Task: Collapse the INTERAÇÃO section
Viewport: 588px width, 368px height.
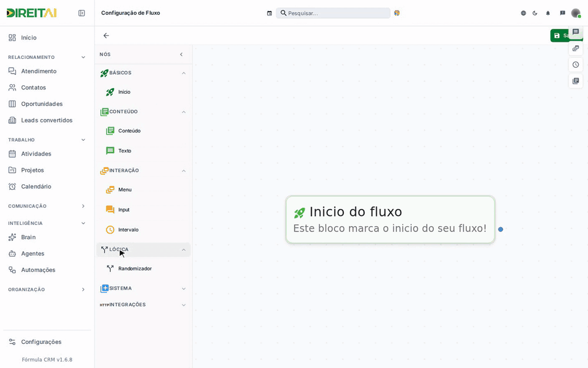Action: click(183, 171)
